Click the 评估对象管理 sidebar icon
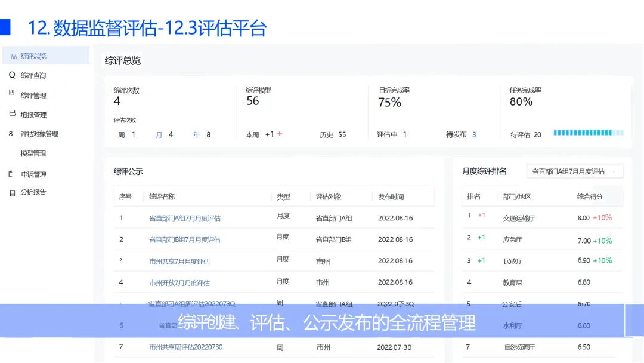The width and height of the screenshot is (644, 363). tap(11, 134)
